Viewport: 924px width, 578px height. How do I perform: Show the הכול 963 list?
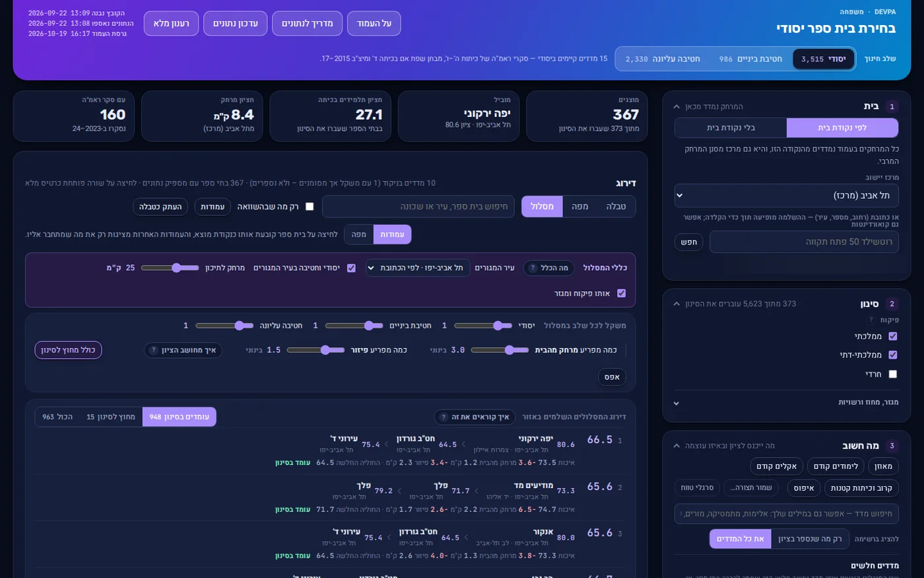click(x=57, y=417)
